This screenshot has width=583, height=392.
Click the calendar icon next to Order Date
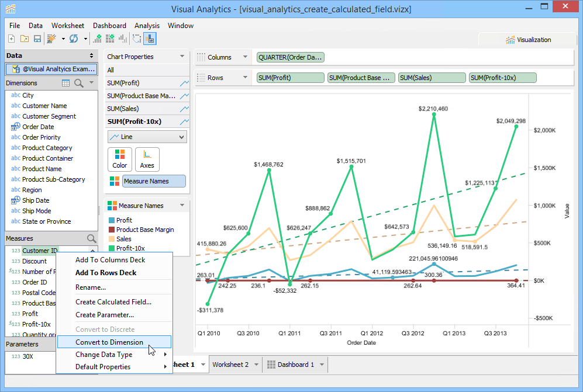[16, 127]
